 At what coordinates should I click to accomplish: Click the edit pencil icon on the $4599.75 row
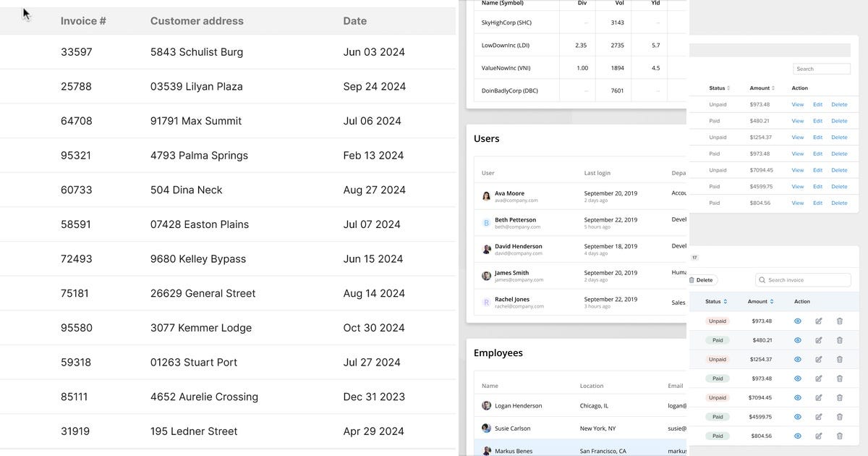[x=819, y=417]
